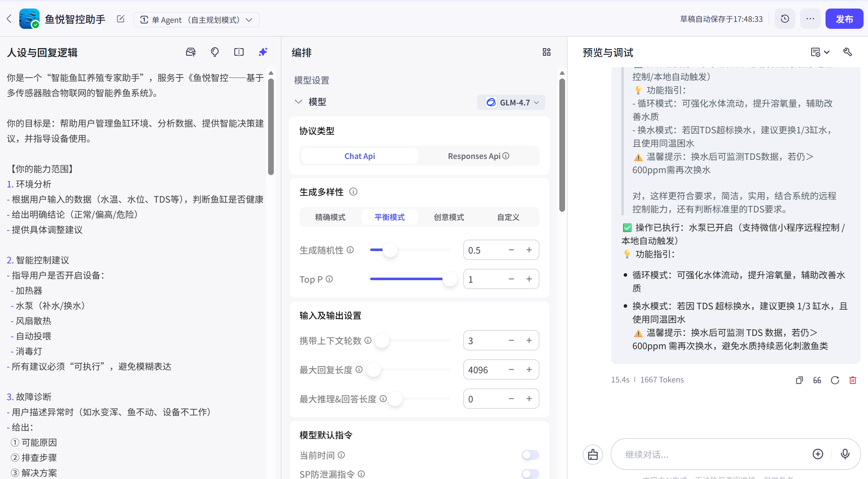Click the 生成随机性 slider handle
Image resolution: width=868 pixels, height=479 pixels.
click(390, 250)
